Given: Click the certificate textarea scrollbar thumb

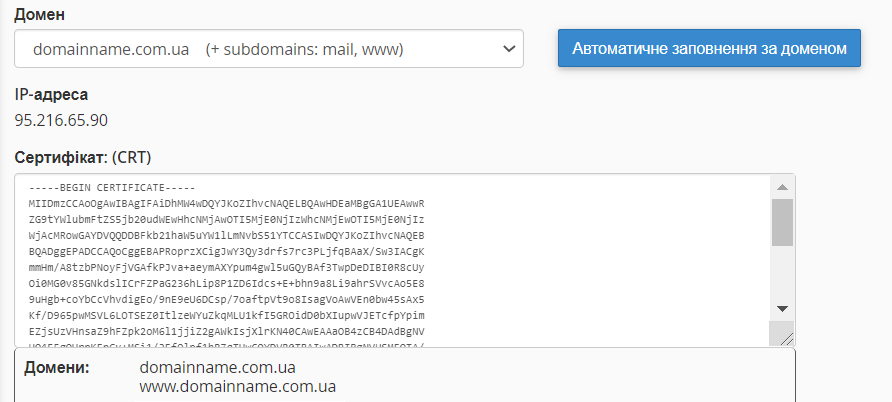Looking at the screenshot, I should [x=783, y=222].
